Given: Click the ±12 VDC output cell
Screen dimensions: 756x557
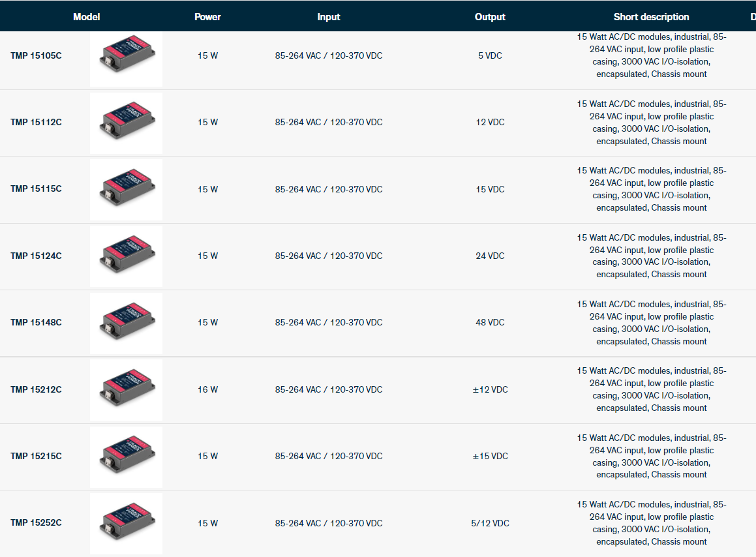Looking at the screenshot, I should click(x=490, y=390).
